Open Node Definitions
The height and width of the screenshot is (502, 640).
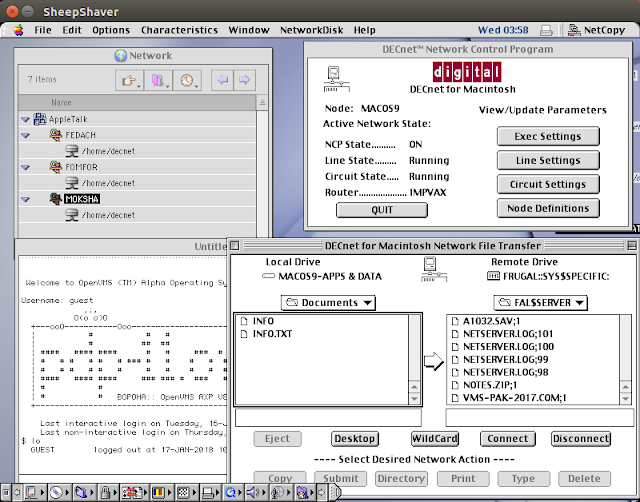click(x=548, y=209)
